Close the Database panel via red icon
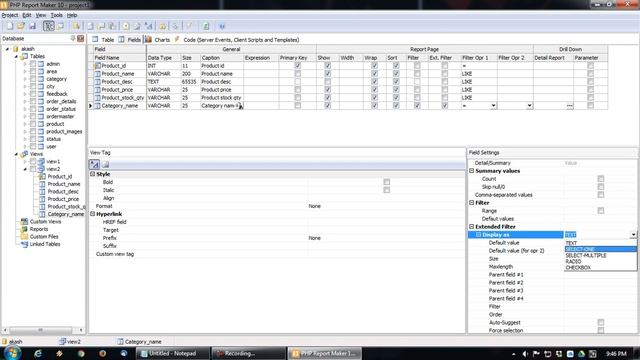Screen dimensions: 640x360 80,38
